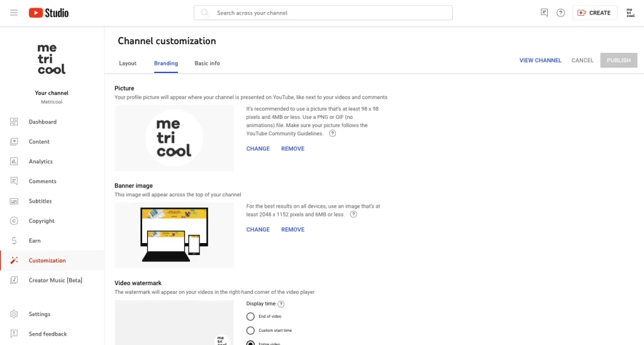
Task: Click the Subtitles icon in sidebar
Action: point(14,201)
